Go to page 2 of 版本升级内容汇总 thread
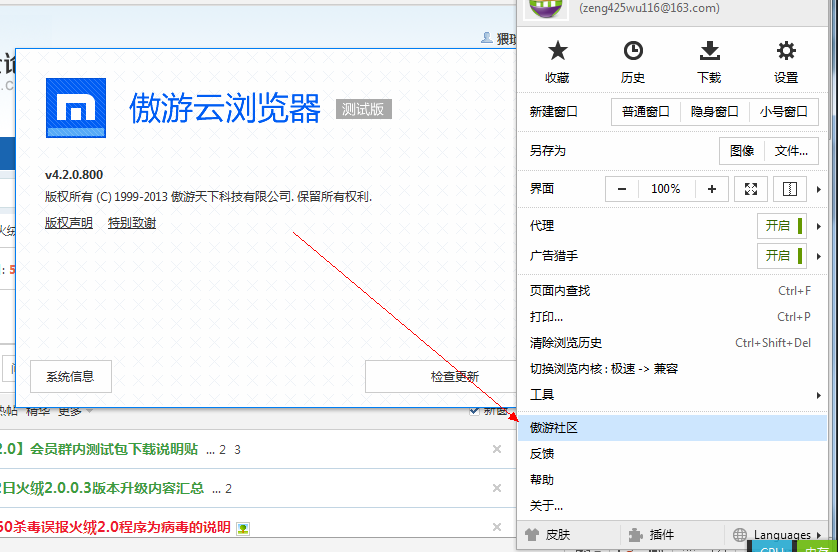 point(228,489)
